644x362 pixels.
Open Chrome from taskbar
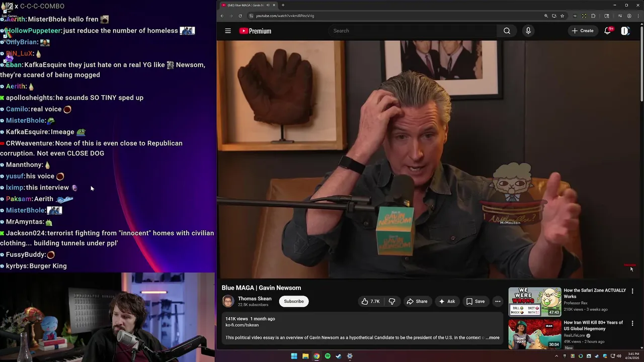pyautogui.click(x=316, y=356)
